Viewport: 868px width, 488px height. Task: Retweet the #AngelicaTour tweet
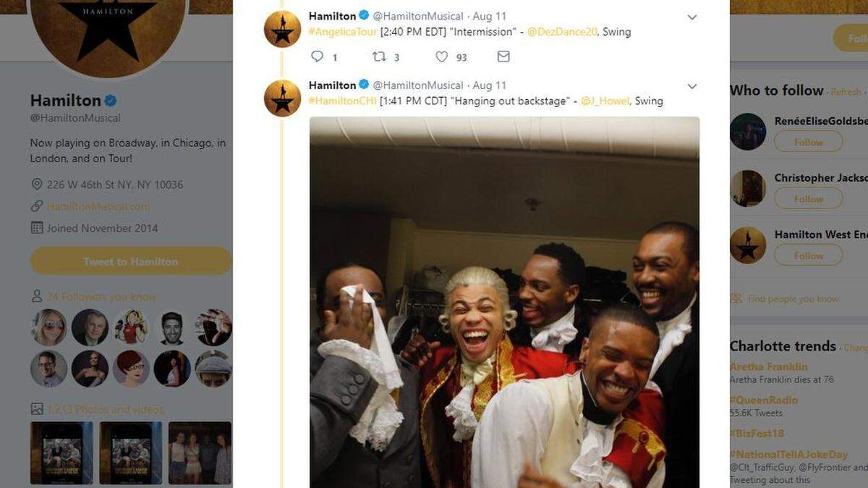(379, 56)
